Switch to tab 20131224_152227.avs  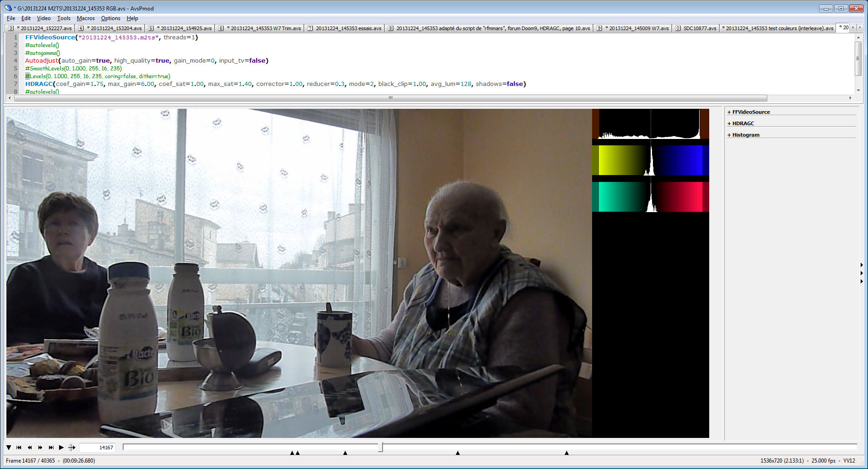click(x=40, y=28)
